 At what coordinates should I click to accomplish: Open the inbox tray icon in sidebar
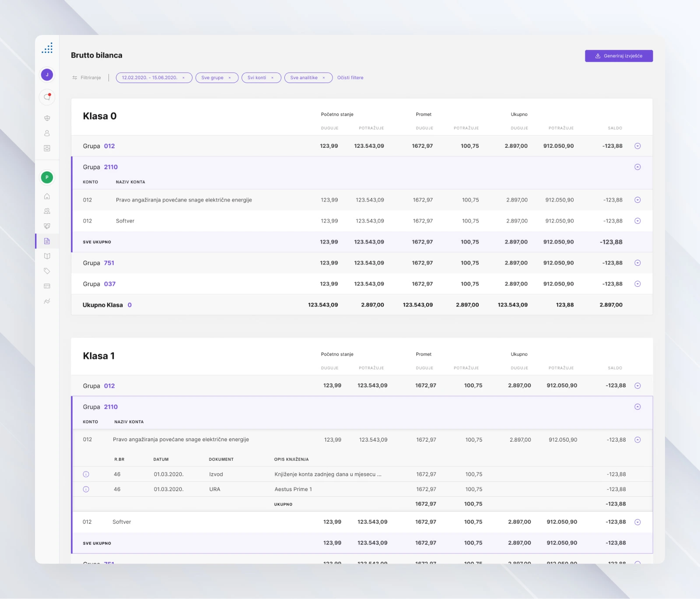click(x=47, y=148)
